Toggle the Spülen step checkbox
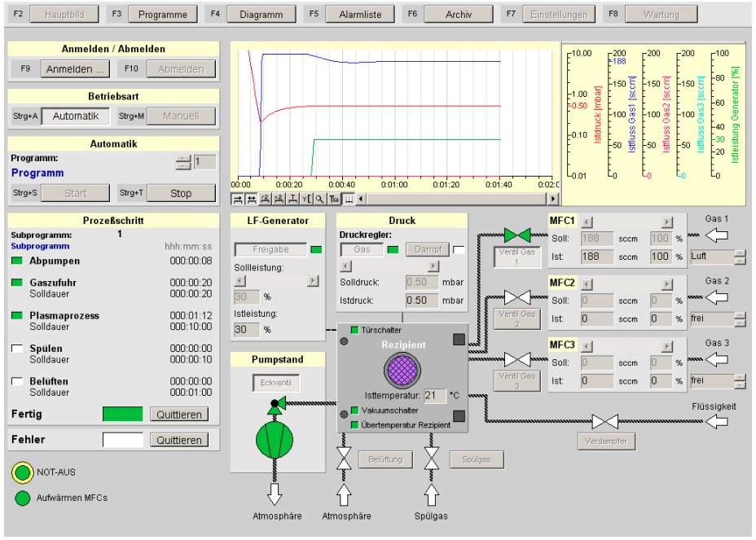Image resolution: width=756 pixels, height=540 pixels. pyautogui.click(x=17, y=348)
